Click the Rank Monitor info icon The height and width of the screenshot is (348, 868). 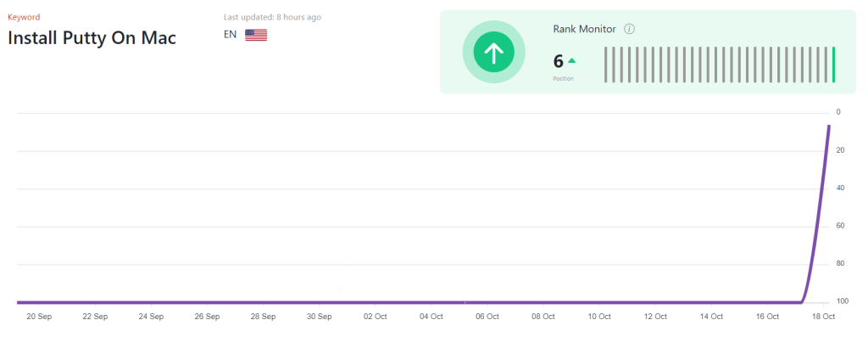point(629,29)
